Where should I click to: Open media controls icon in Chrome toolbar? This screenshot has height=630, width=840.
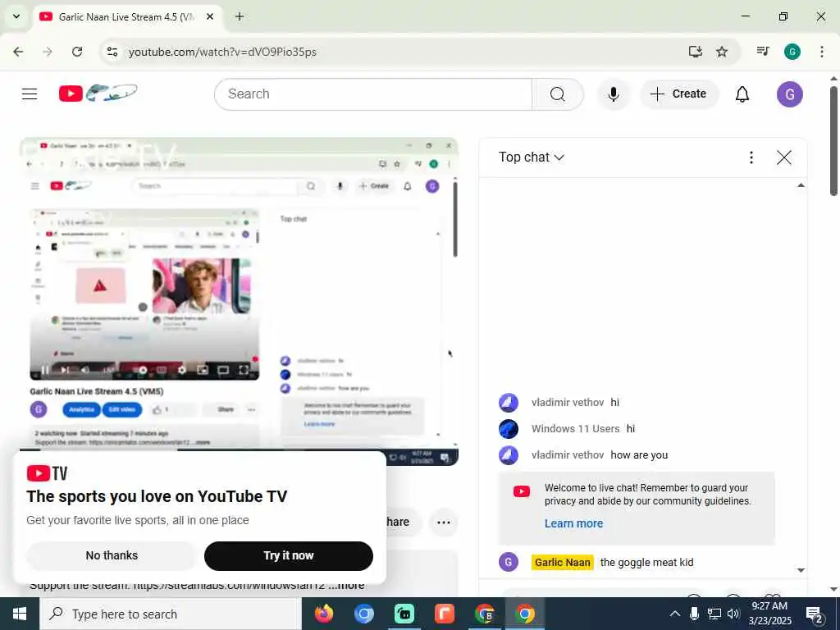763,52
